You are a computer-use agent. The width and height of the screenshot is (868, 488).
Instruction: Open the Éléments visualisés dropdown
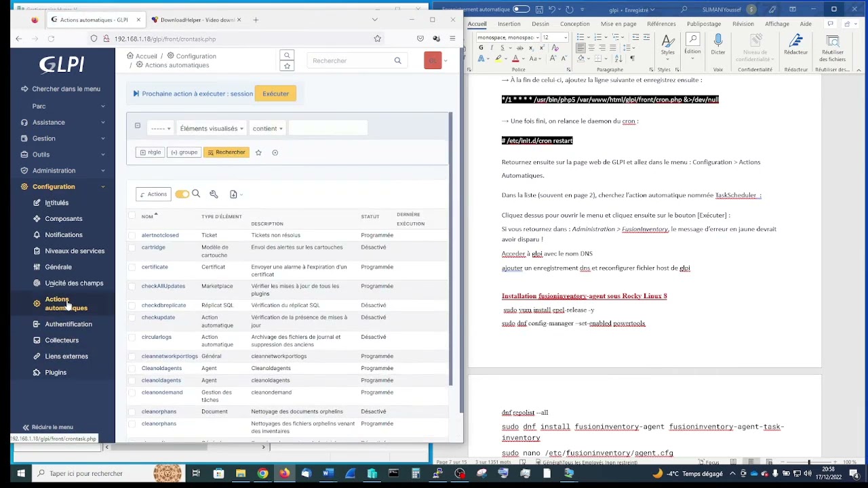(212, 128)
